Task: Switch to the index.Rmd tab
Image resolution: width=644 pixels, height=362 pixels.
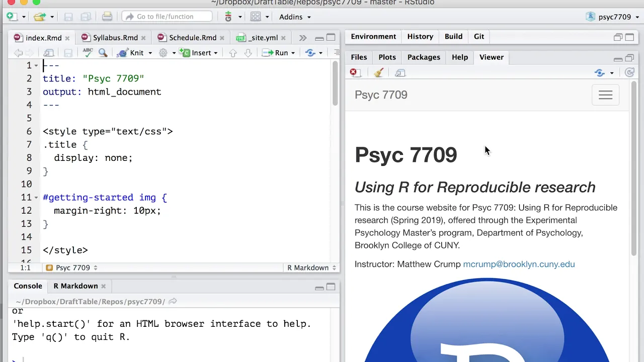Action: tap(43, 38)
